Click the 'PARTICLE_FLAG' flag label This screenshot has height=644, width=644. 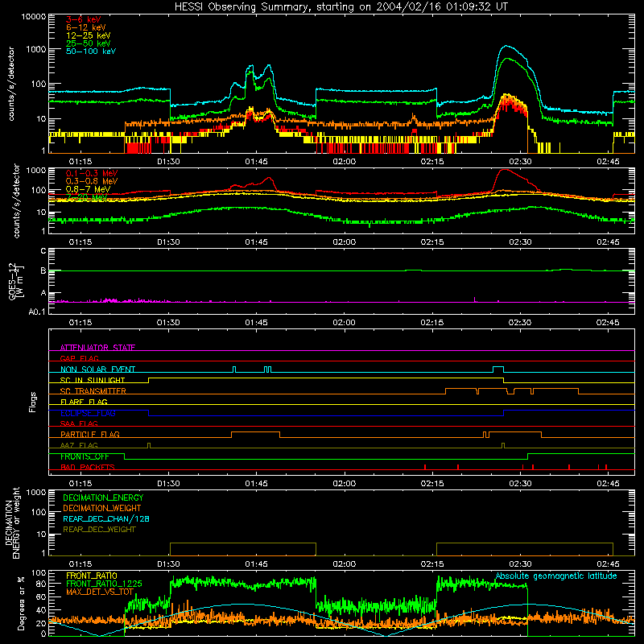(90, 434)
